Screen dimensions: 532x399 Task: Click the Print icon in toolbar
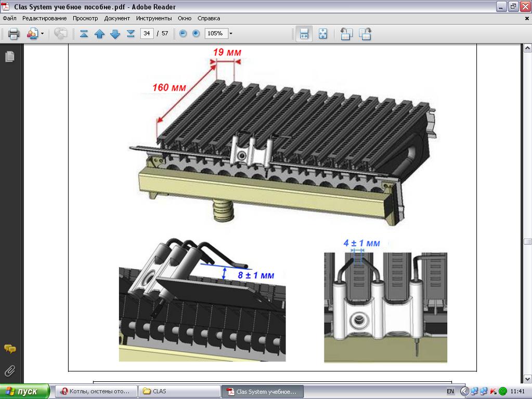coord(14,34)
